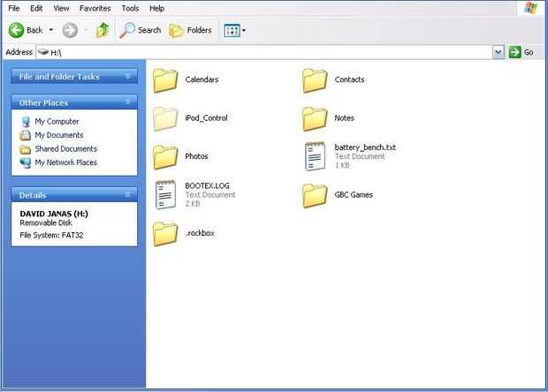
Task: Open the My Computer link
Action: point(57,122)
